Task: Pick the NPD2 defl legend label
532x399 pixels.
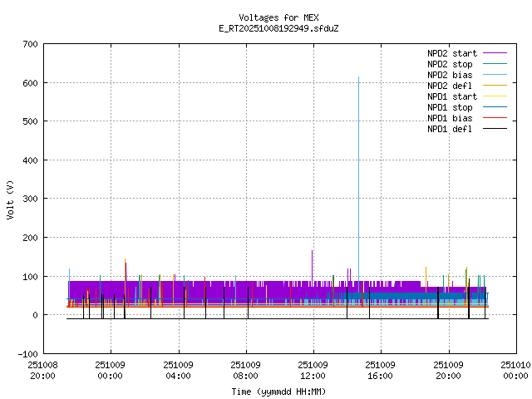Action: click(450, 85)
